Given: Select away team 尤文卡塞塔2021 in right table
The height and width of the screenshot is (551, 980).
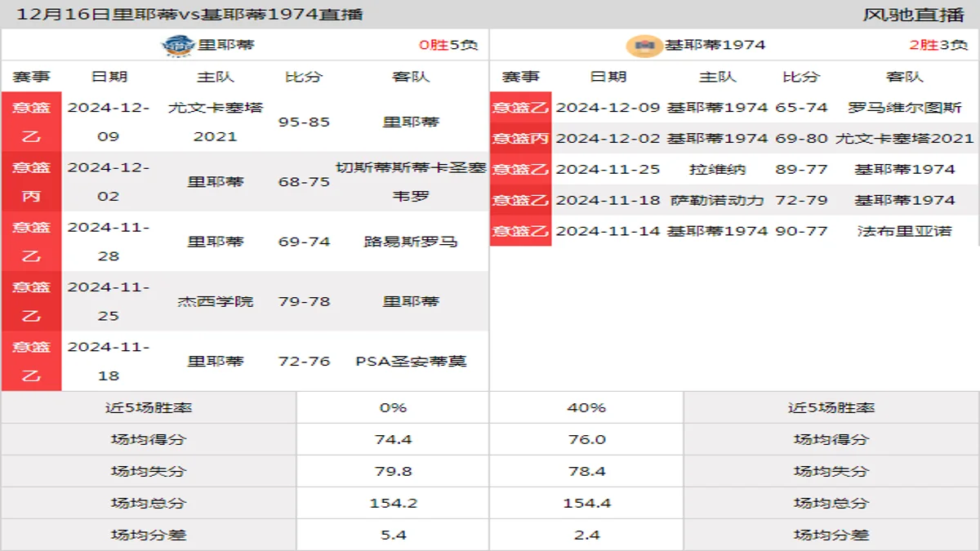Looking at the screenshot, I should [x=904, y=138].
